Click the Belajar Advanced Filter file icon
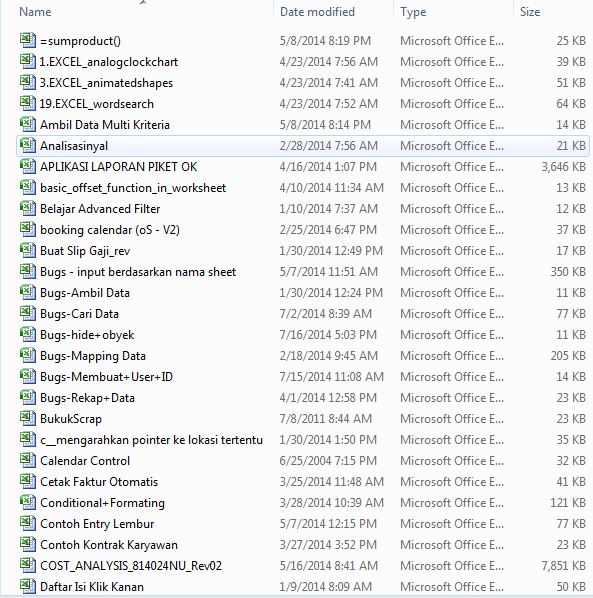Screen dimensions: 593x598 click(x=28, y=208)
